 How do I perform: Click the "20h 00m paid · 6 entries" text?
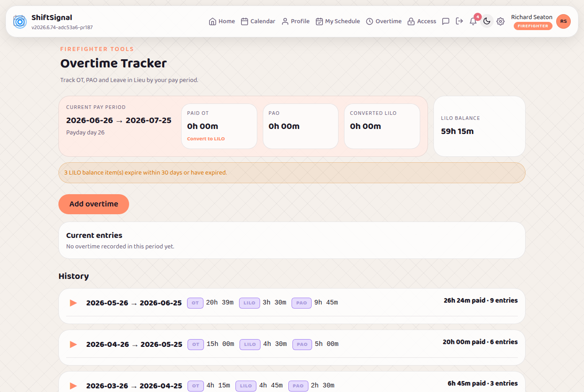pyautogui.click(x=480, y=342)
